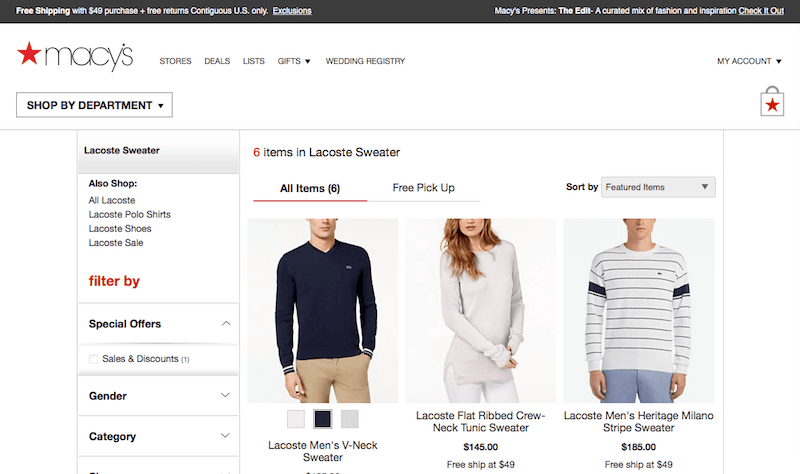Viewport: 800px width, 474px height.
Task: Click '6 items in Lacoste Sweater' heading
Action: [x=327, y=153]
